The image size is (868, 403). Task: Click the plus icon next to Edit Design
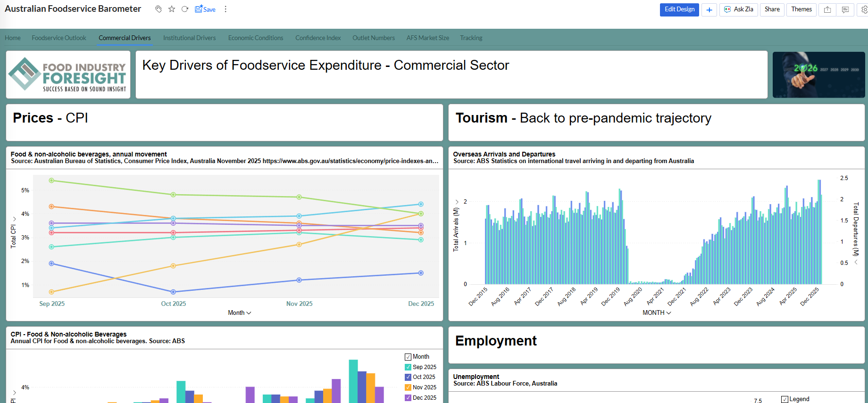[x=709, y=9]
